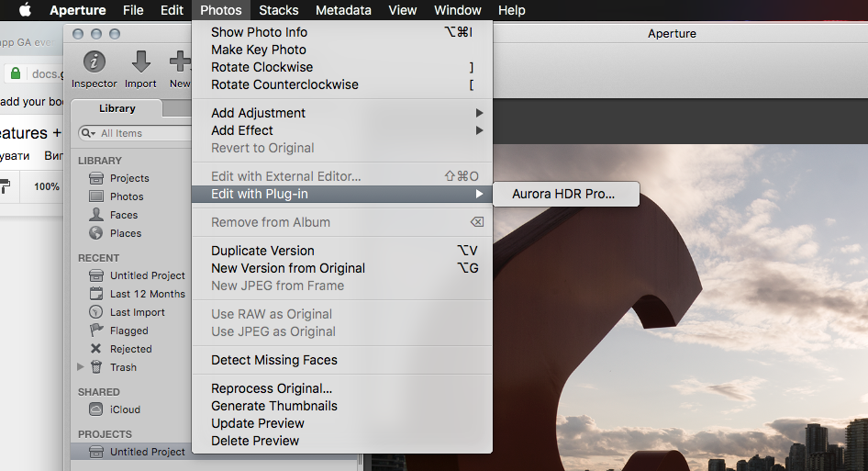868x471 pixels.
Task: Choose Update Preview
Action: pos(342,423)
